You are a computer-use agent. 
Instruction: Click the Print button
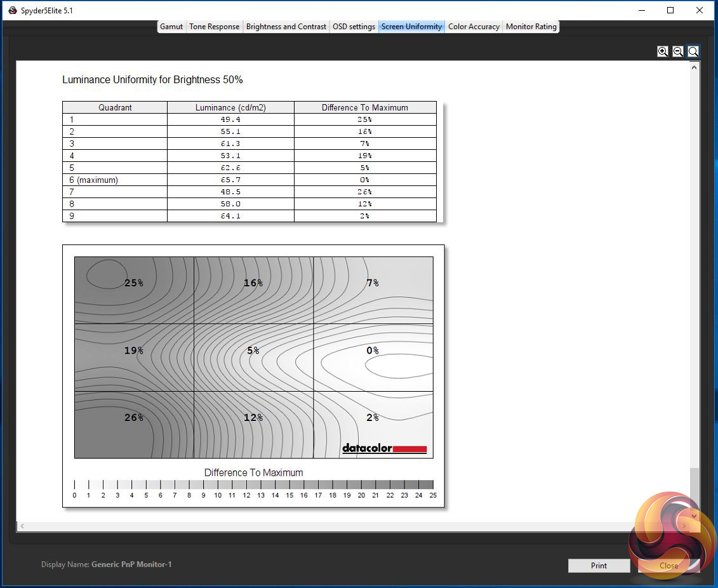pos(599,566)
